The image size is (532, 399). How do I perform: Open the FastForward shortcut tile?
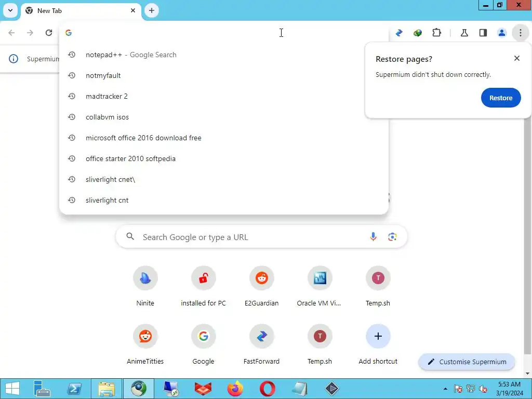click(x=262, y=345)
